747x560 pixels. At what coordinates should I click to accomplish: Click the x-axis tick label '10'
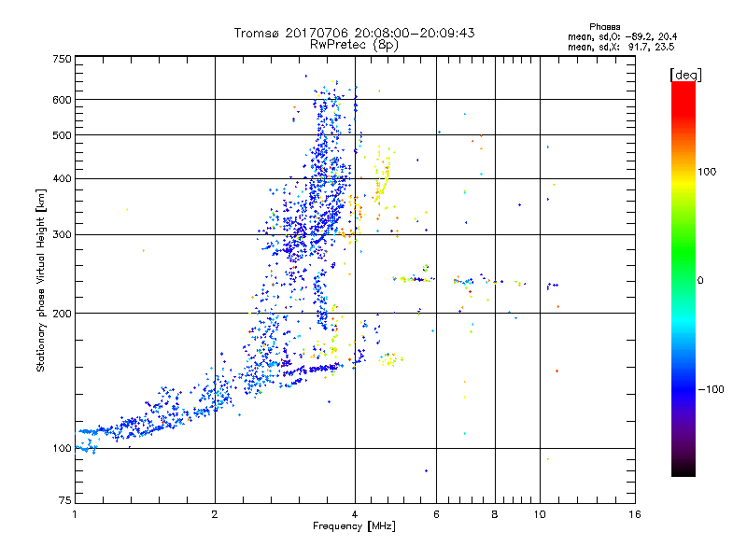point(540,514)
